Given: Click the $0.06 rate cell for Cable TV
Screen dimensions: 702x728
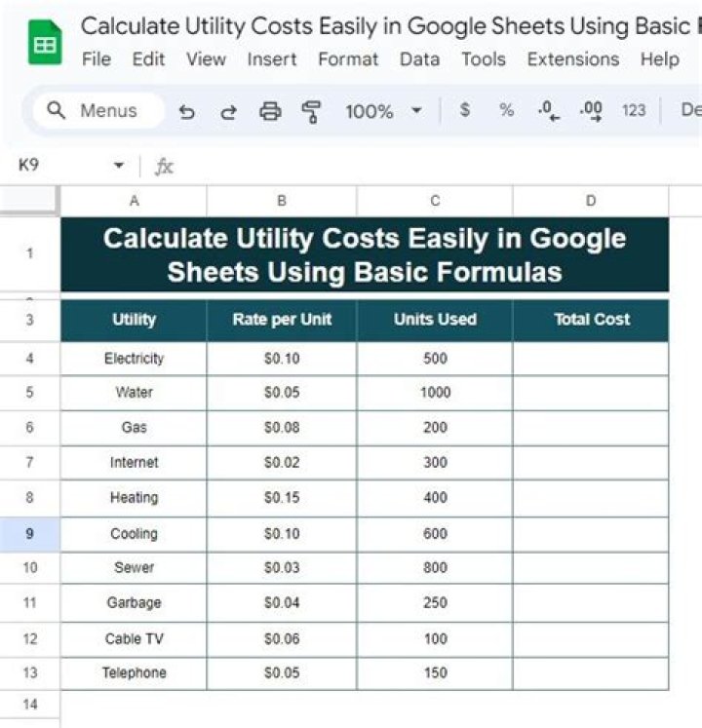Looking at the screenshot, I should pyautogui.click(x=282, y=639).
